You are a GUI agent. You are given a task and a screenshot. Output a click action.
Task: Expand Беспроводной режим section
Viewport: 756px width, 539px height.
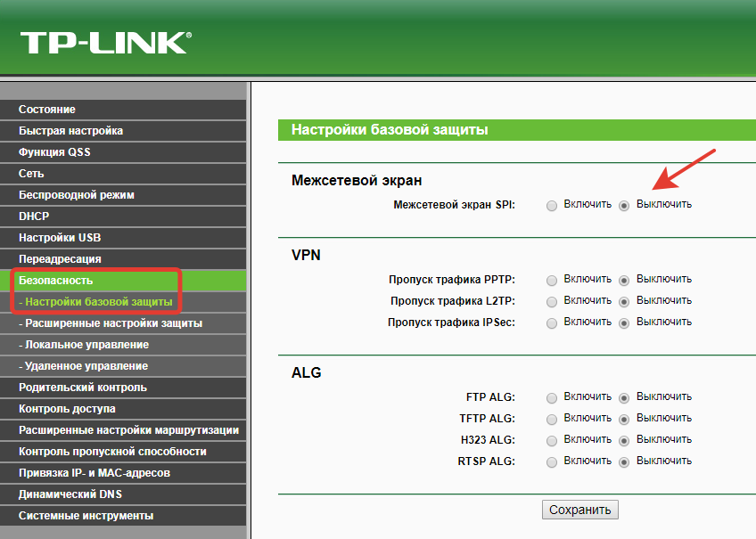(x=76, y=195)
